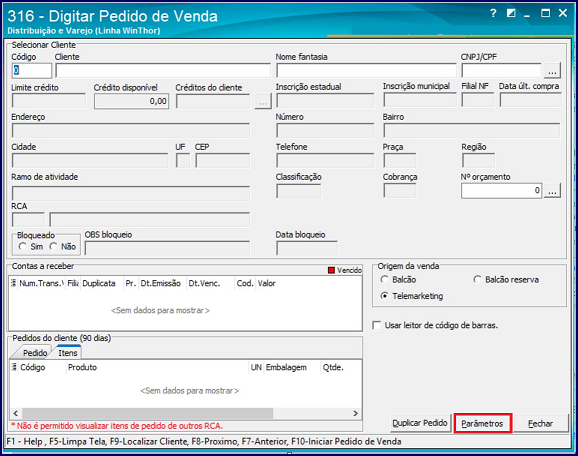Screen dimensions: 578x456
Task: Click the Fechar button
Action: click(x=540, y=424)
